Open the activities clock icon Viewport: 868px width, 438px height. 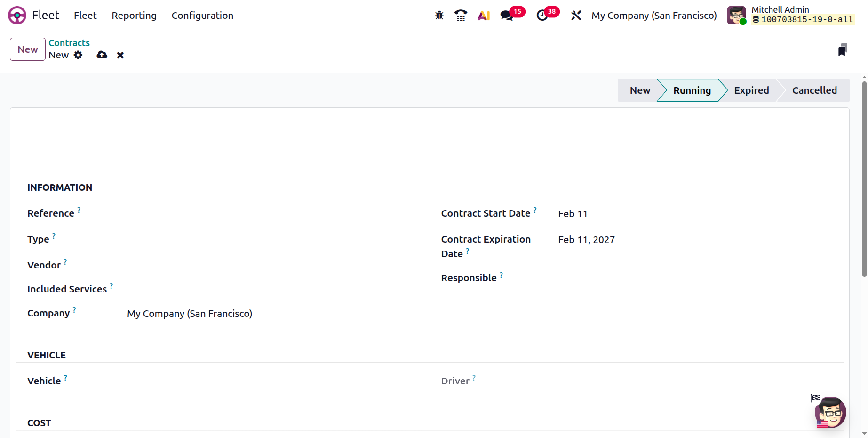coord(542,16)
